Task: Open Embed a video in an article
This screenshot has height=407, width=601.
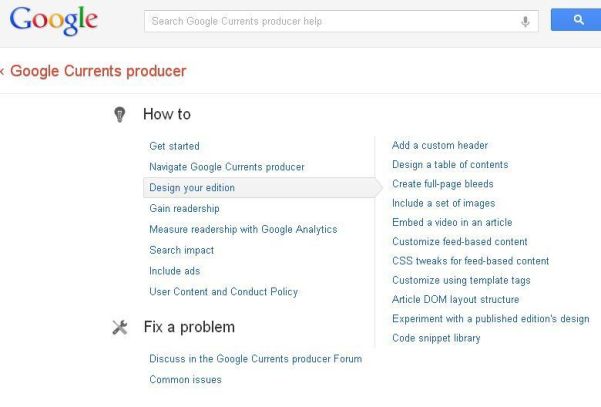Action: pos(452,223)
